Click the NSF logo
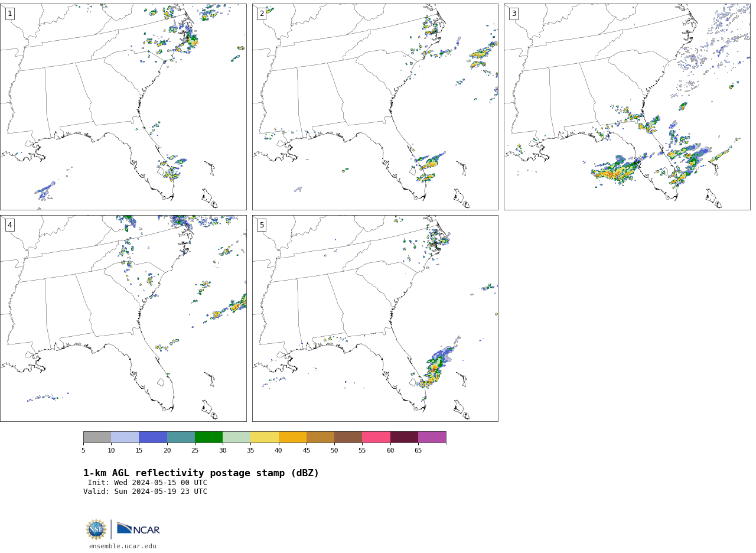The height and width of the screenshot is (553, 756). 96,529
